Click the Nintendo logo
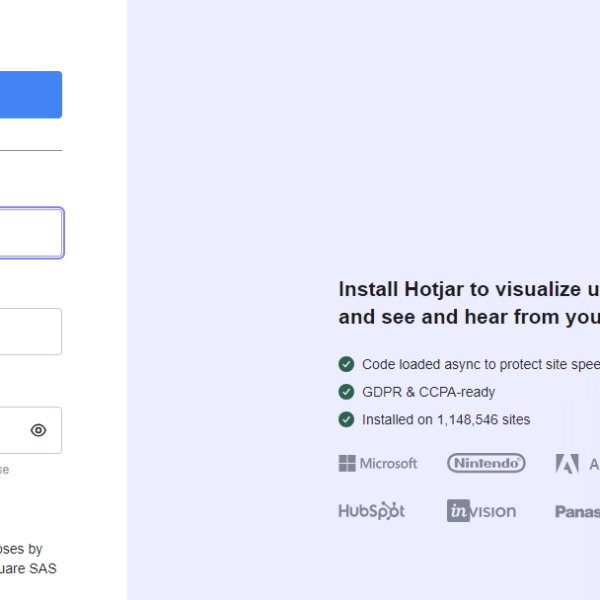Screen dimensions: 600x600 click(x=486, y=463)
